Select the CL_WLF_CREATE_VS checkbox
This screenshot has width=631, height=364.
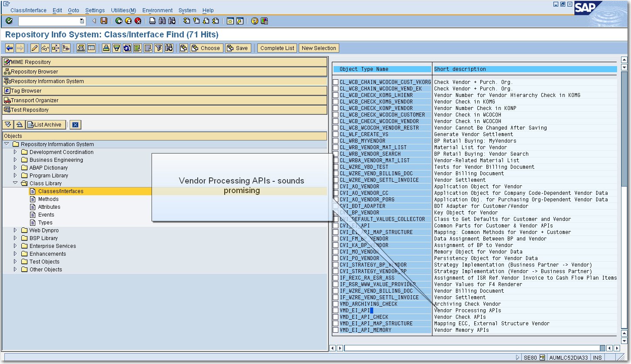point(335,134)
